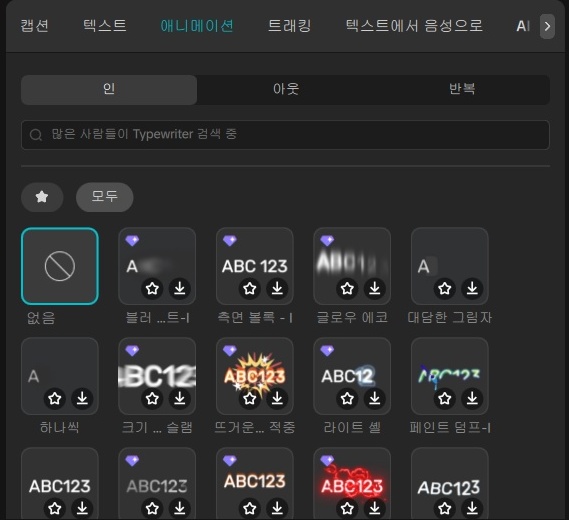Switch to the 캡션 tab

34,26
